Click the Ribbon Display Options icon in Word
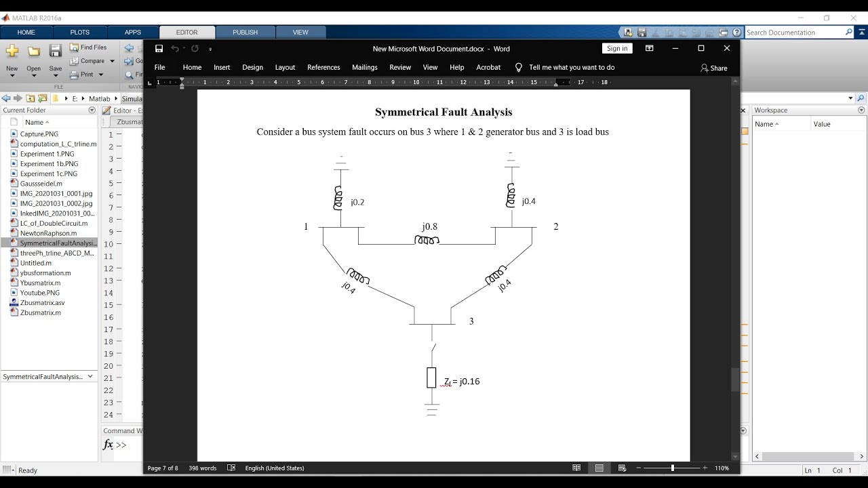 (x=649, y=49)
